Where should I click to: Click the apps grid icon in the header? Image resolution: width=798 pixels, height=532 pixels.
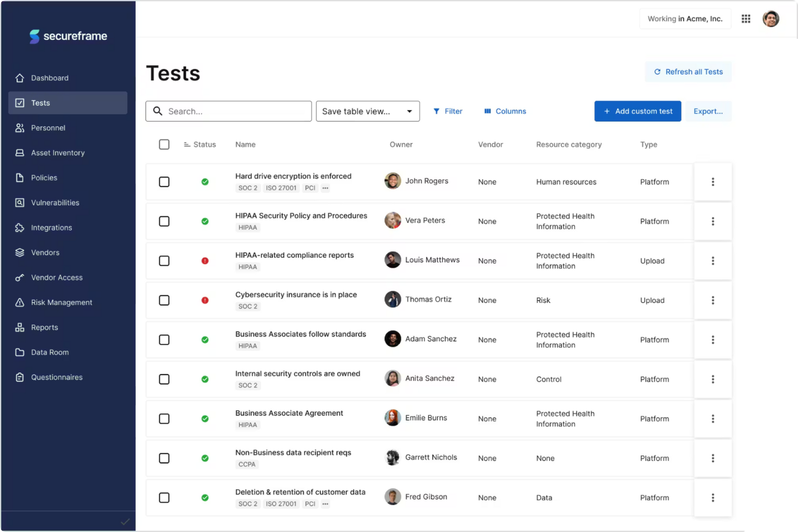[x=746, y=18]
